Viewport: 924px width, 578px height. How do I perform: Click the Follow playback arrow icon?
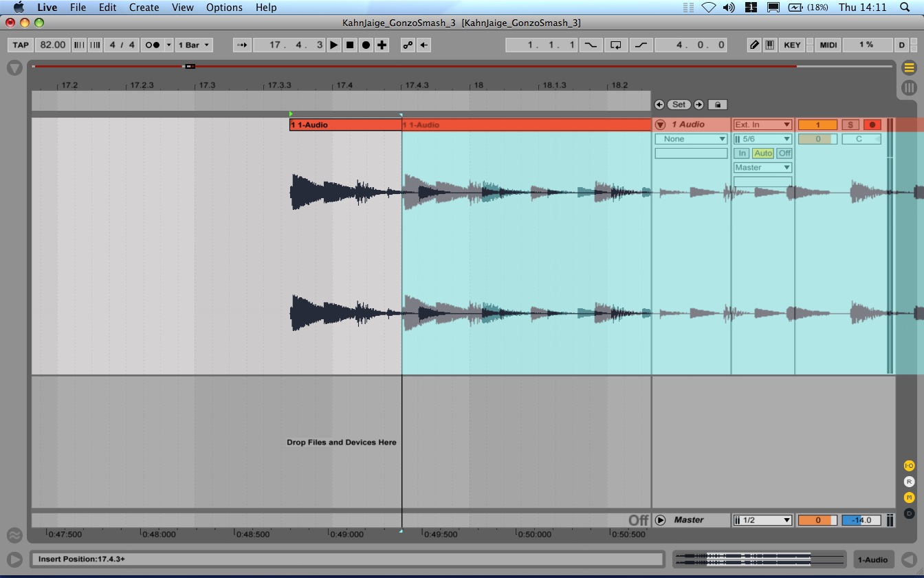tap(242, 45)
